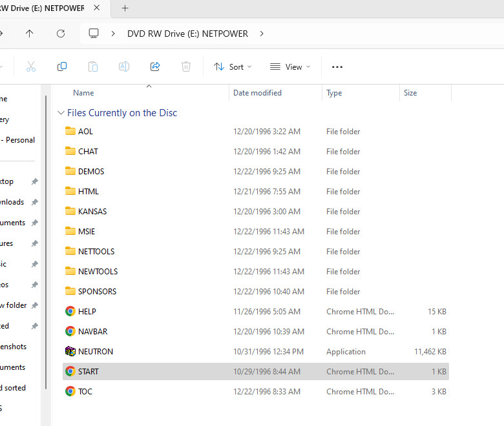Go up one folder level arrow

[x=30, y=34]
